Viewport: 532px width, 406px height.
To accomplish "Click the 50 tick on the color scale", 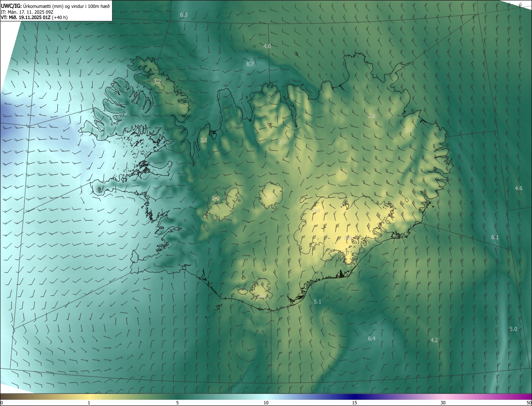I will point(529,403).
